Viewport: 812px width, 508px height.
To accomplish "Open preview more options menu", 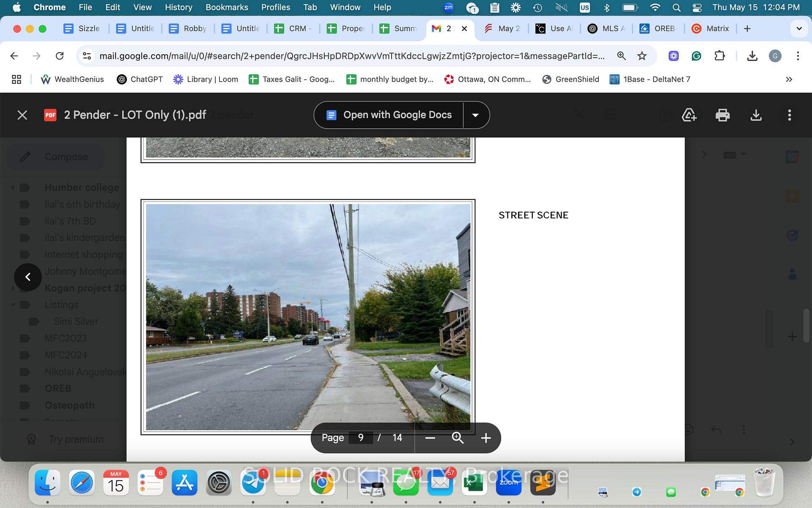I will pos(789,115).
